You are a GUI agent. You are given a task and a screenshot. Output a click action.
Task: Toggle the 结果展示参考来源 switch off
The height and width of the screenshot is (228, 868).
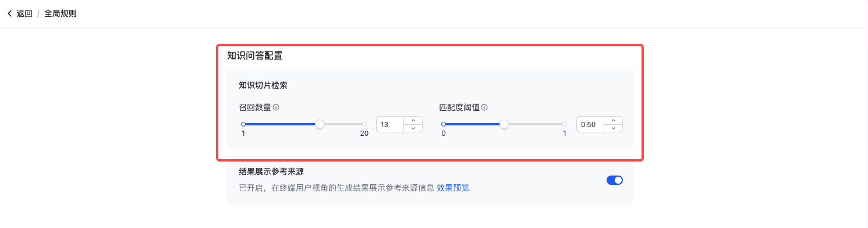coord(615,180)
